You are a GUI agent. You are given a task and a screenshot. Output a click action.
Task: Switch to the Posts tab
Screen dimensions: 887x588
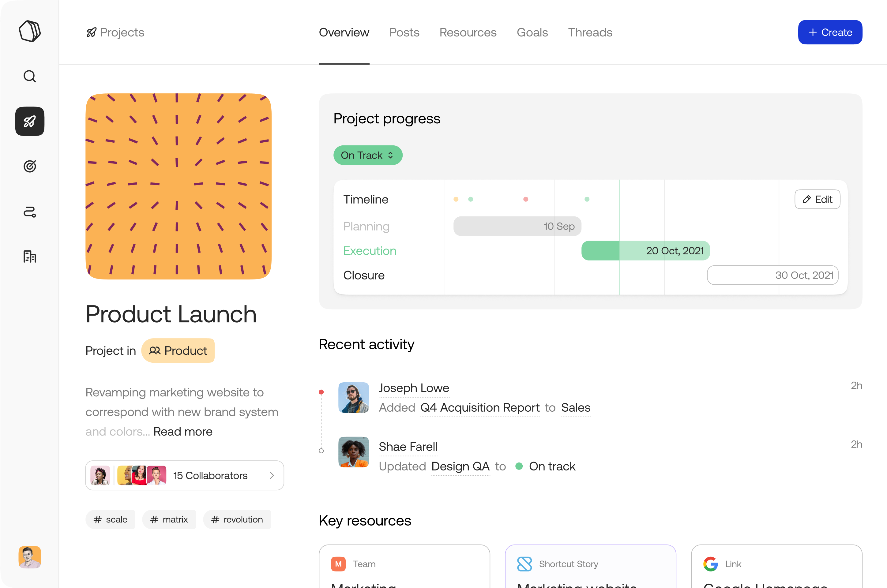404,32
